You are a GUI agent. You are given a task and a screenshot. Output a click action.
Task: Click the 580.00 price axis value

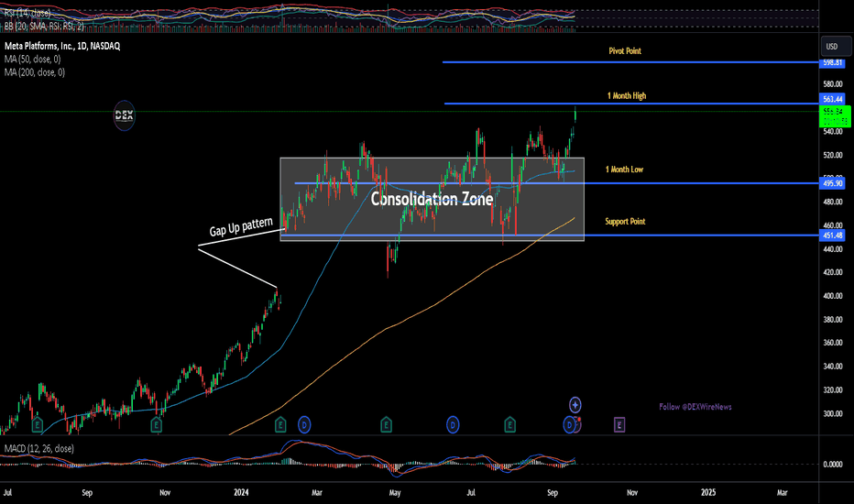pos(833,84)
